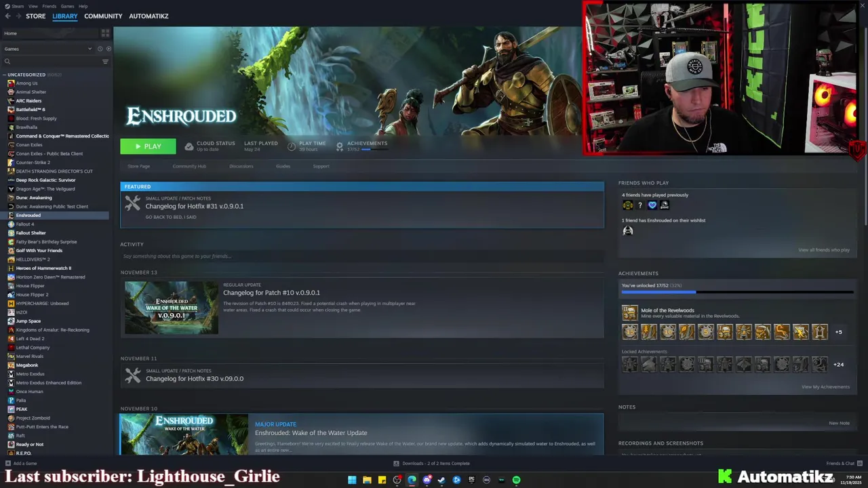868x488 pixels.
Task: Click the cloud status icon
Action: coord(189,146)
